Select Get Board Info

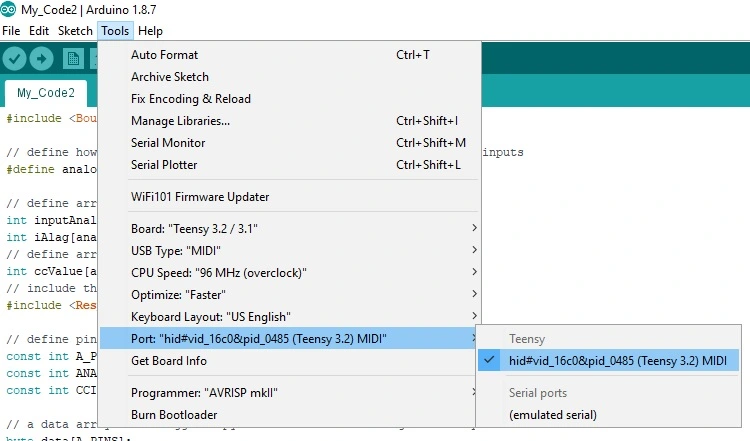(169, 361)
